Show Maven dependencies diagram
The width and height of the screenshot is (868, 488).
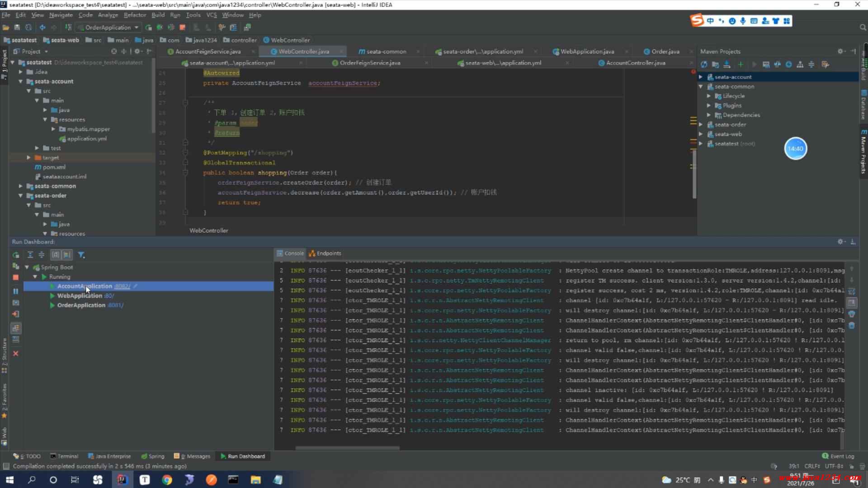click(800, 65)
